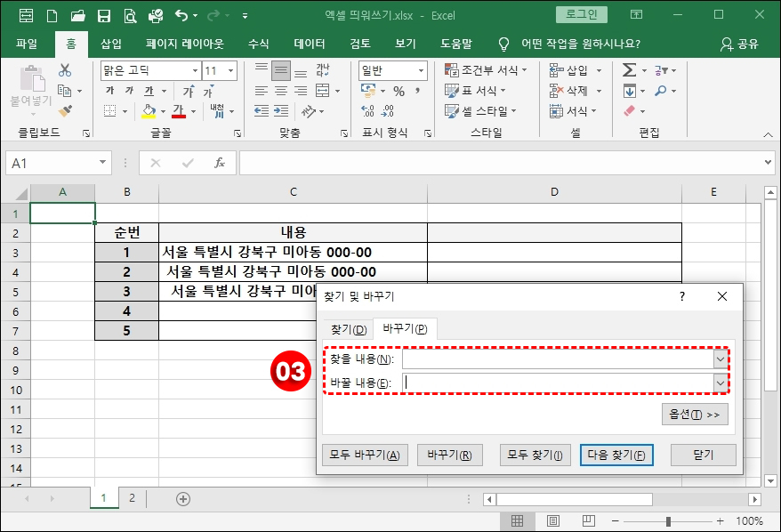Open 셀 스타일 cell styles dropdown
781x532 pixels.
(x=480, y=110)
